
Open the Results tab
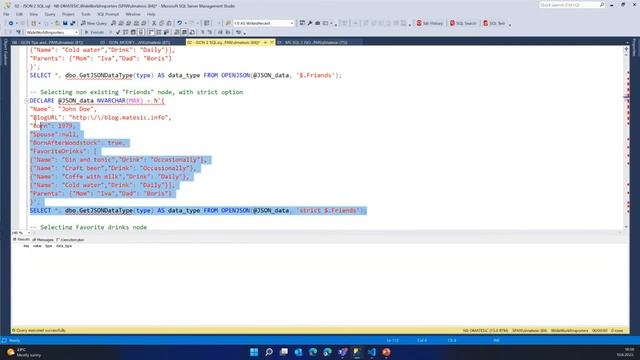coord(21,240)
